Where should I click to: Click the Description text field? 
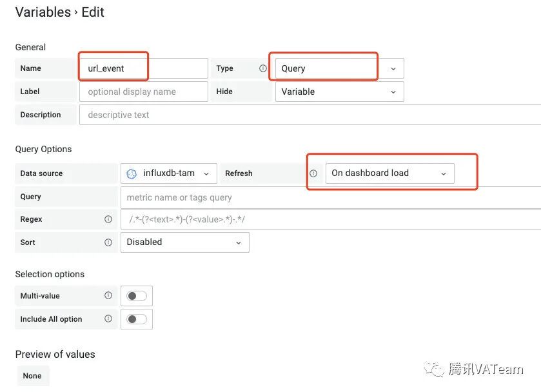[310, 115]
